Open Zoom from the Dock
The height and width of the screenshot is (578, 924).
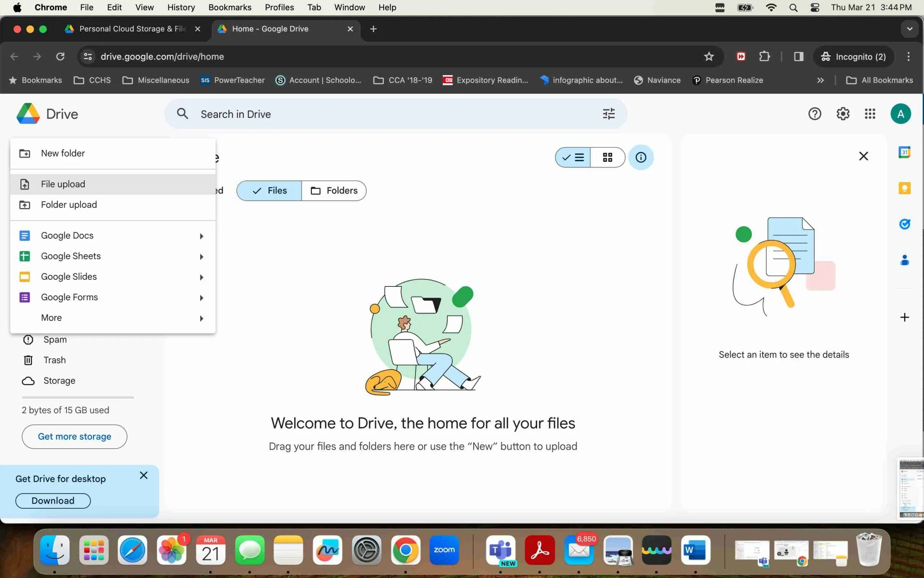coord(444,550)
